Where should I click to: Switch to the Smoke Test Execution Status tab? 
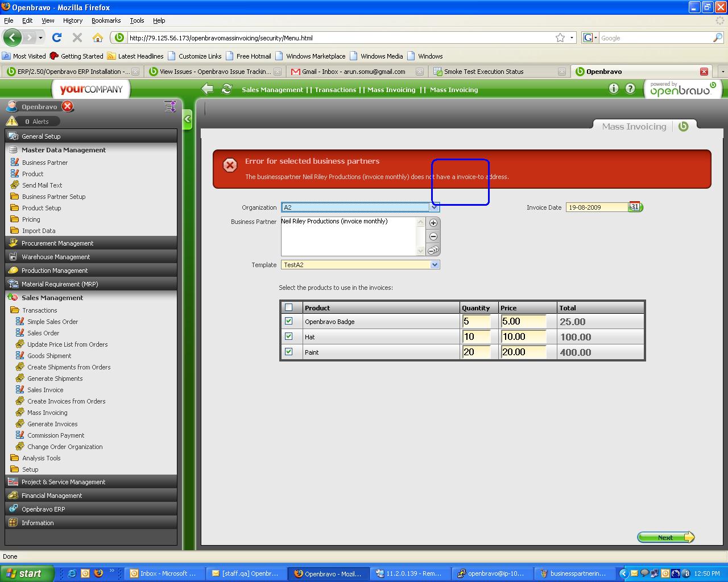[x=483, y=72]
